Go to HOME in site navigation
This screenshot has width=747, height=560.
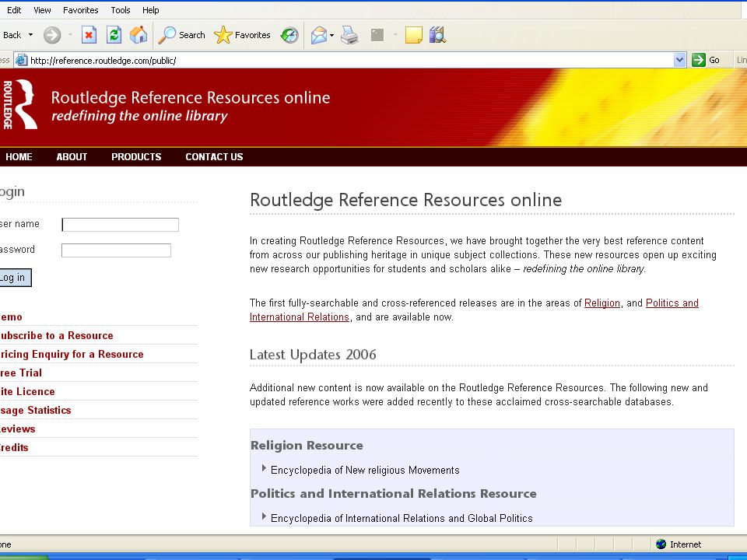point(19,156)
